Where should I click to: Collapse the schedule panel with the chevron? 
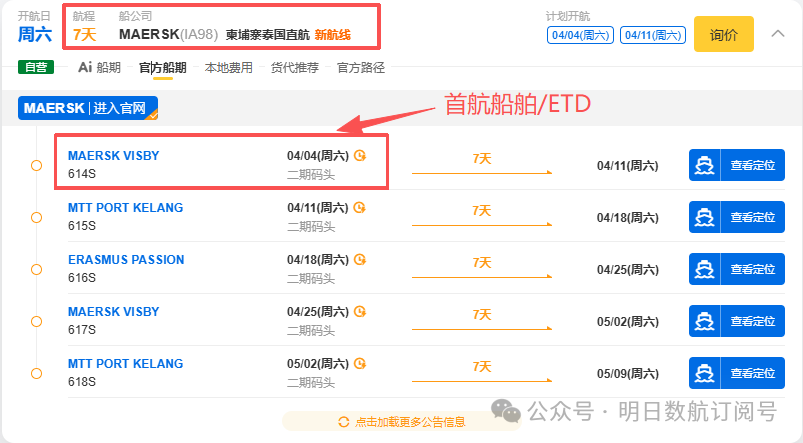[x=778, y=34]
